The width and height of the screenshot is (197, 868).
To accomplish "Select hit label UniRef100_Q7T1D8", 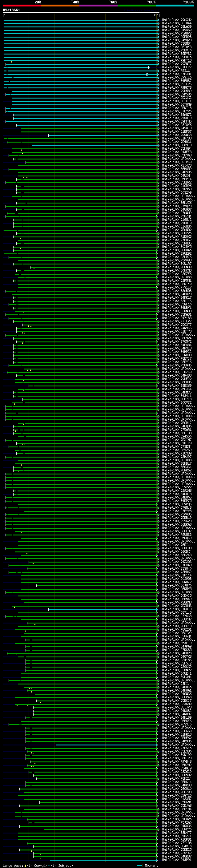I will click(176, 843).
